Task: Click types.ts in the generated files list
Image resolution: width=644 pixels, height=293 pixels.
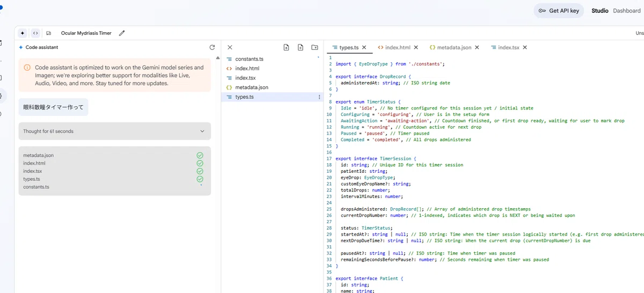Action: coord(32,179)
